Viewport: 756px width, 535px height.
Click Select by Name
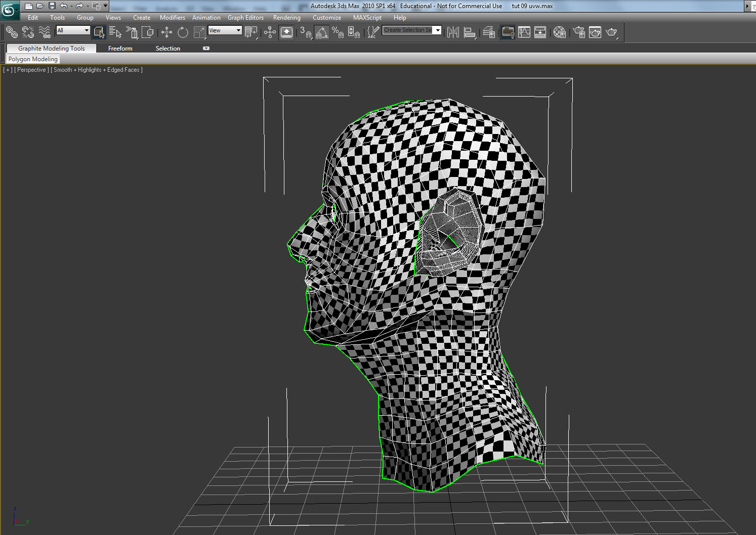pos(115,32)
